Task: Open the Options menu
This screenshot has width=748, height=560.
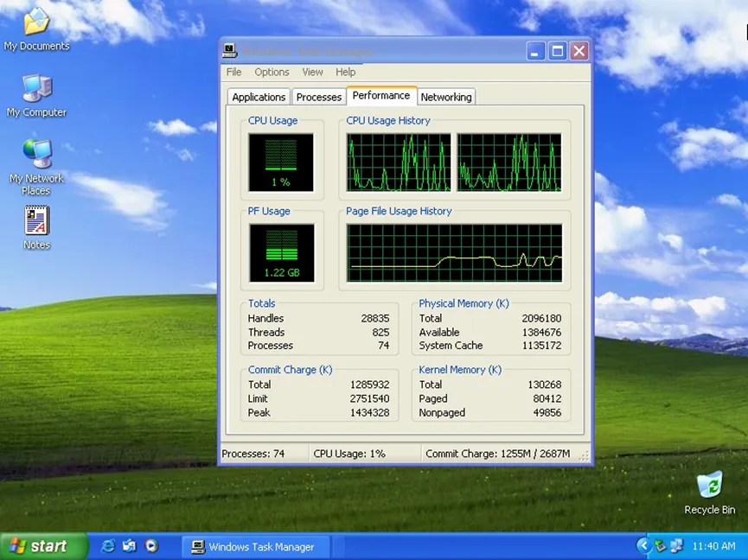Action: [x=272, y=73]
